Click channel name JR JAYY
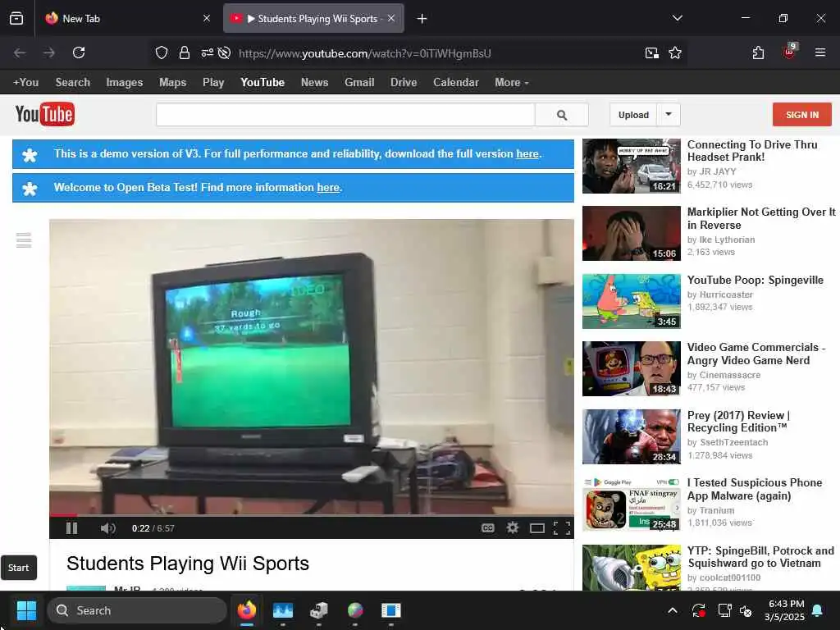 click(718, 171)
